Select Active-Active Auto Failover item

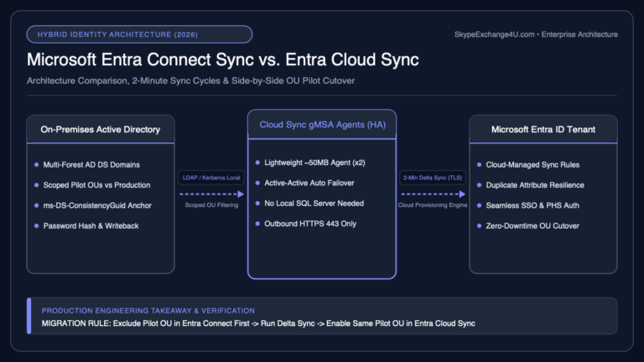pos(309,183)
